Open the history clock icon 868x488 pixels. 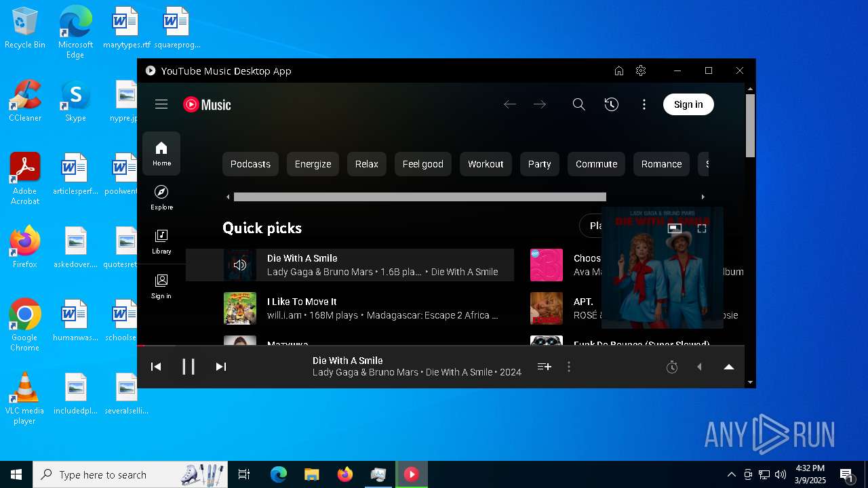pos(612,104)
